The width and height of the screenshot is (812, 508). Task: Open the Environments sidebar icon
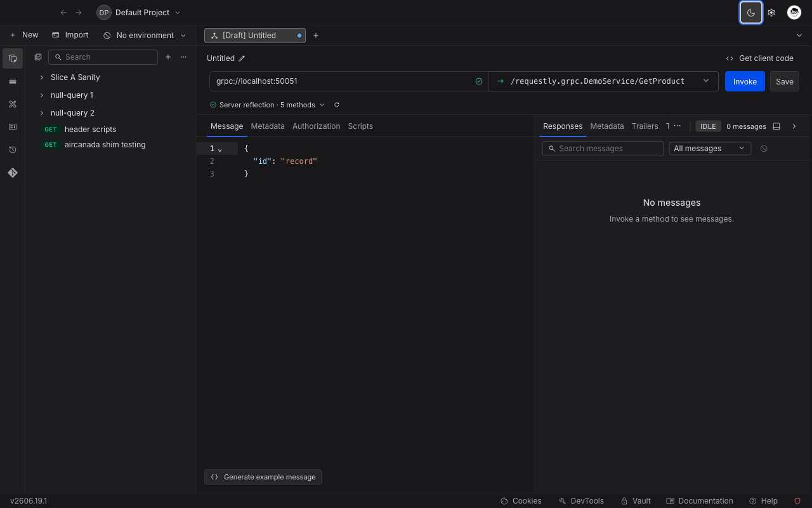pos(13,81)
